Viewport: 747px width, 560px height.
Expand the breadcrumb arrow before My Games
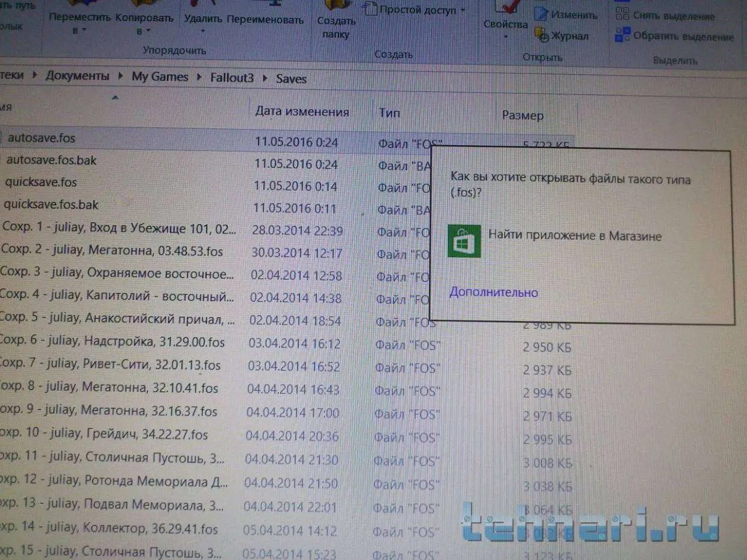click(x=120, y=76)
